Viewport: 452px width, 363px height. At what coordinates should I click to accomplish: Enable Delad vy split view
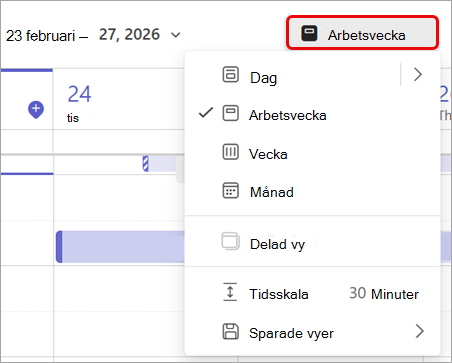313,243
